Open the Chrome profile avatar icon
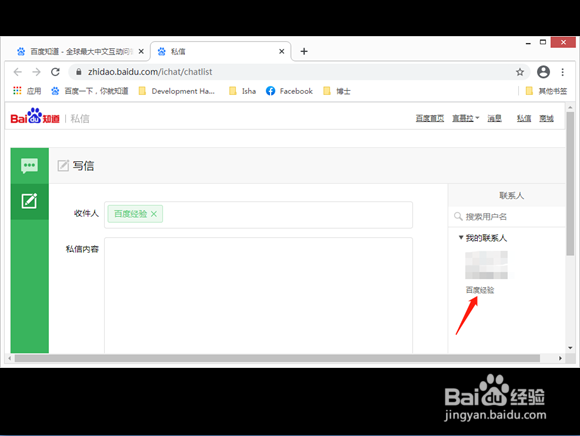This screenshot has height=436, width=580. point(543,72)
